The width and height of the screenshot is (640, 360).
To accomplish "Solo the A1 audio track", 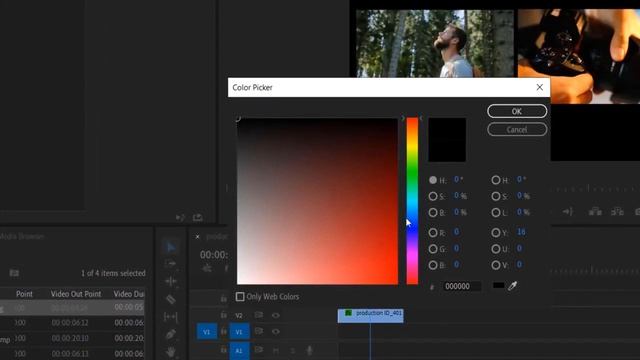I will [x=293, y=350].
